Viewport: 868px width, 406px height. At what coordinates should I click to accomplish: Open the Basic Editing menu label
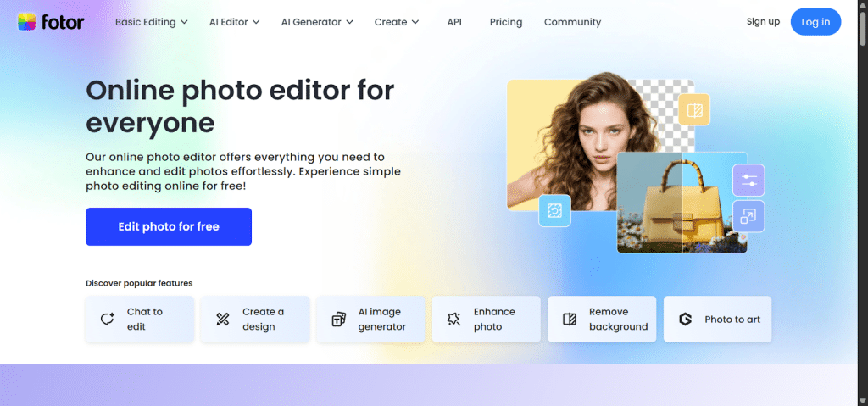145,22
